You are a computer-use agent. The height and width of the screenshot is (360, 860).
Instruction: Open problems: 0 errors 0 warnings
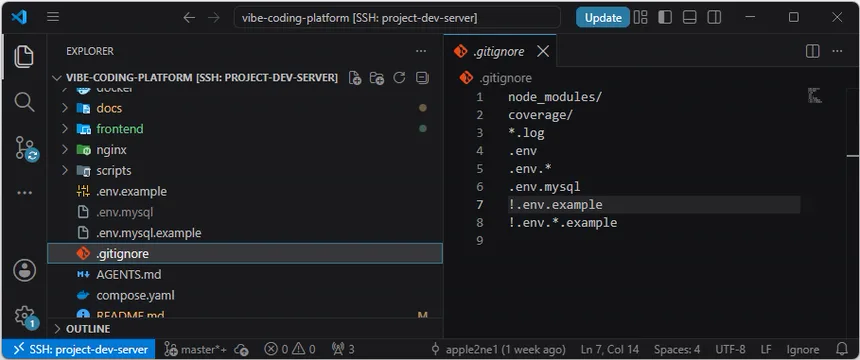pos(290,349)
